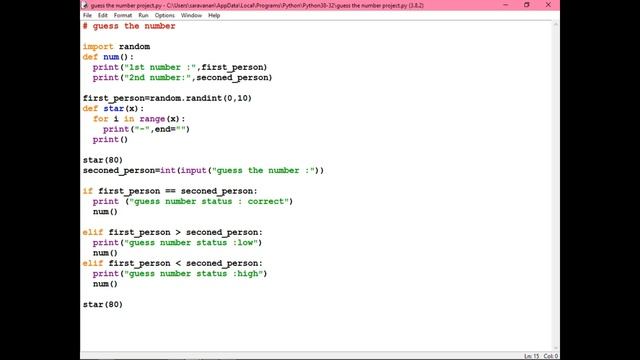The width and height of the screenshot is (640, 360).
Task: Click the 'print("-",end="")' line
Action: 146,129
